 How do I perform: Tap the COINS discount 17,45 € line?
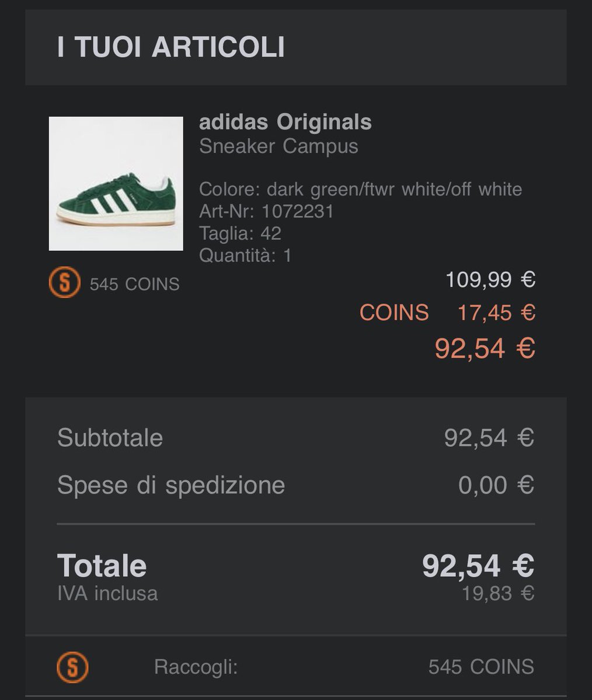(x=447, y=313)
